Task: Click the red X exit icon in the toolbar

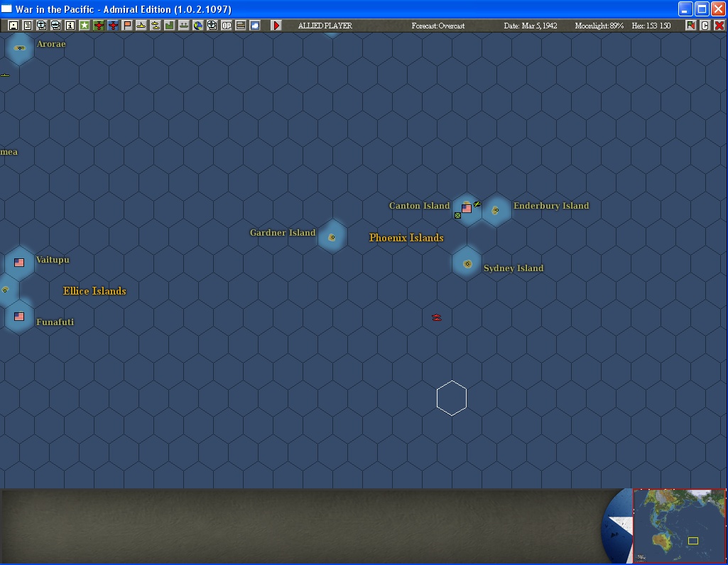Action: [719, 26]
